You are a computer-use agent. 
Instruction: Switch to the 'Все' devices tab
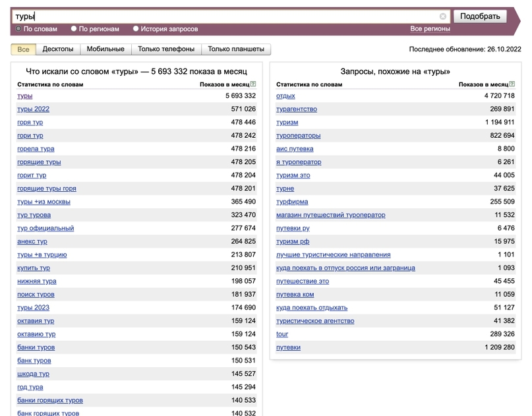pyautogui.click(x=24, y=49)
